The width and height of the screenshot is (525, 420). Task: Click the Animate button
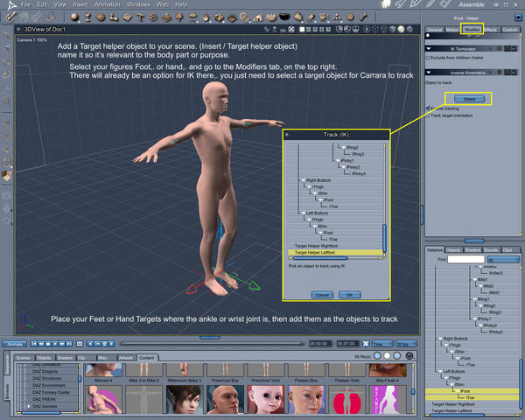click(x=14, y=344)
